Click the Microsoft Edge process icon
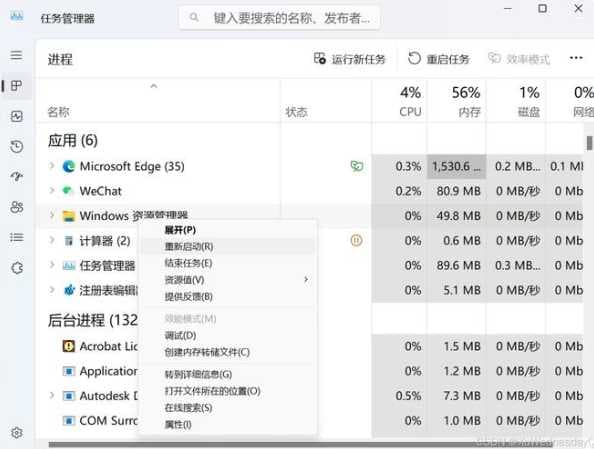Viewport: 594px width, 449px height. tap(69, 166)
